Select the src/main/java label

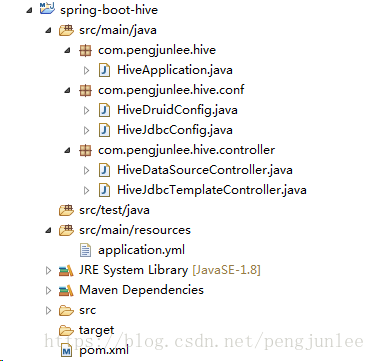coord(118,30)
